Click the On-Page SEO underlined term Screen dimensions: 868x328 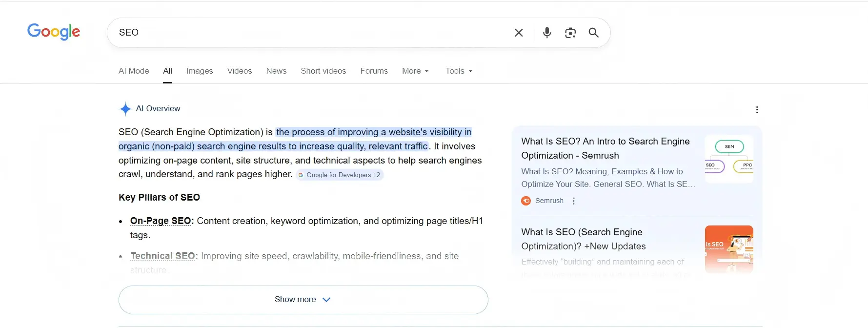(x=161, y=221)
